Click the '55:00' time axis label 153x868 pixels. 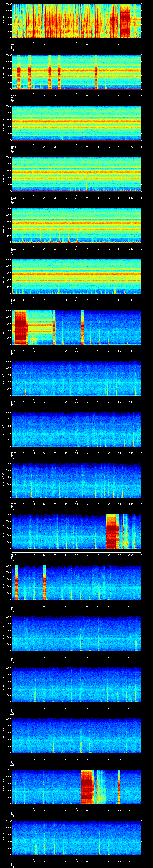tap(130, 708)
